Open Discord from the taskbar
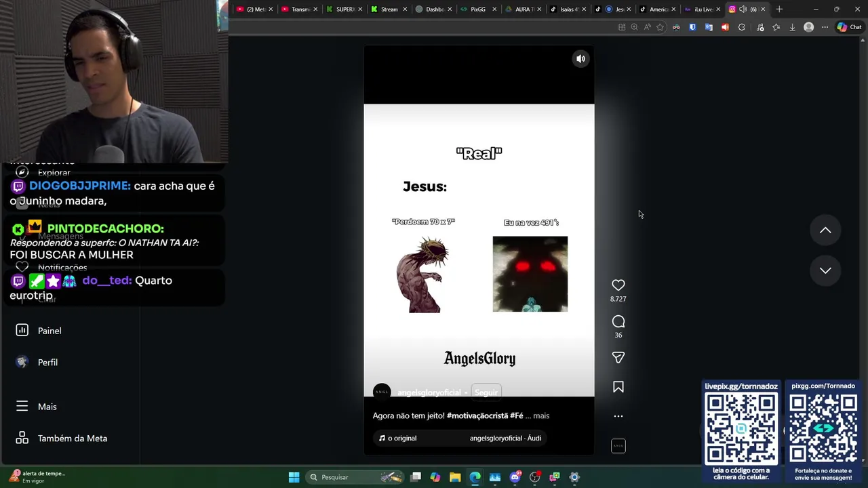 pos(515,477)
